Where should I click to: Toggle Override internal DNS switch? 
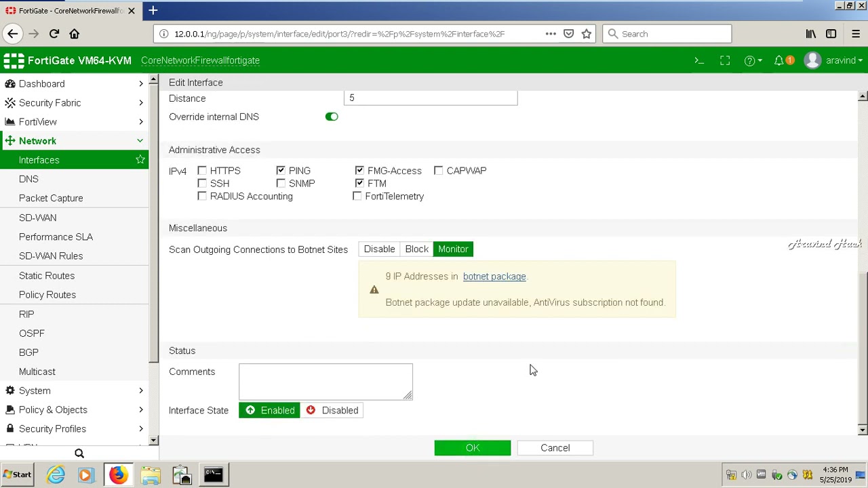(x=332, y=117)
